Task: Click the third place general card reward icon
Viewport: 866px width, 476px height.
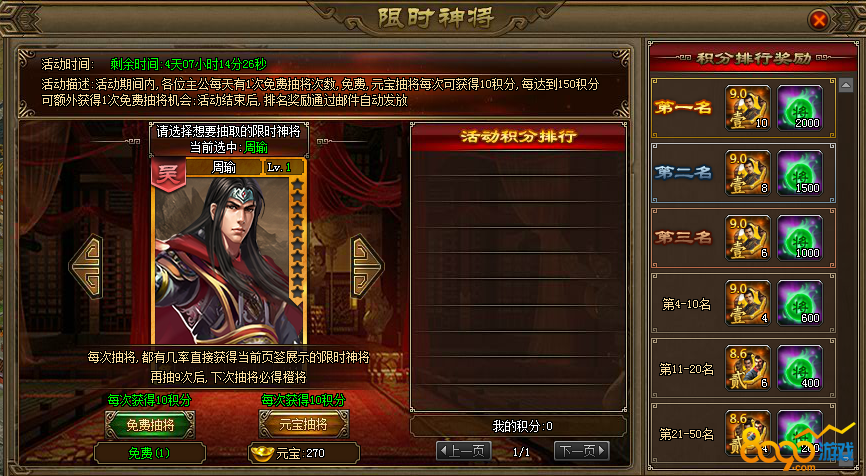Action: point(748,238)
